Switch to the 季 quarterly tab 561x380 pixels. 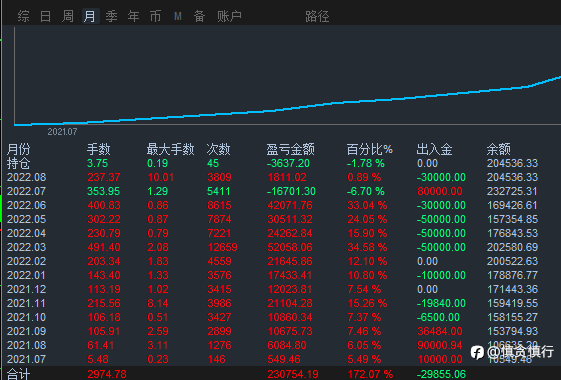click(x=111, y=16)
